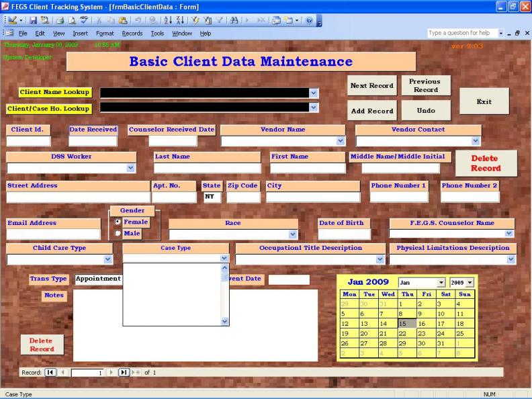Open the calendar month Jan dropdown
The height and width of the screenshot is (399, 532).
pos(441,282)
